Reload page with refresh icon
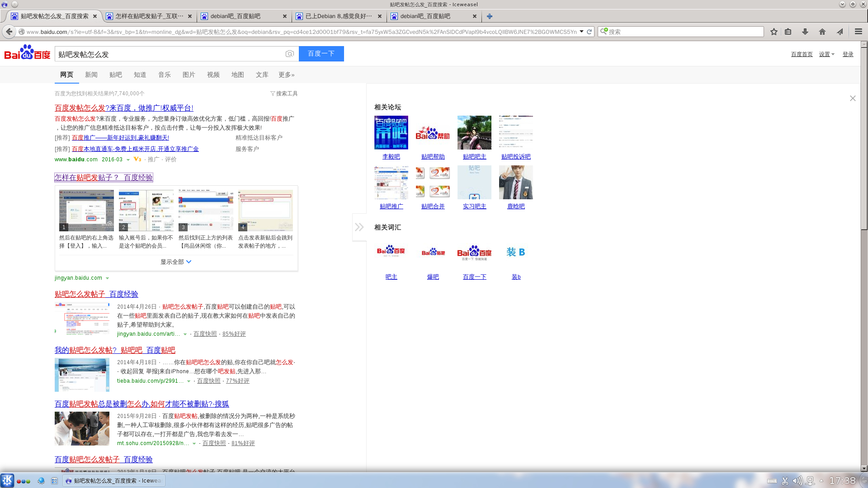Viewport: 868px width, 488px height. point(589,32)
